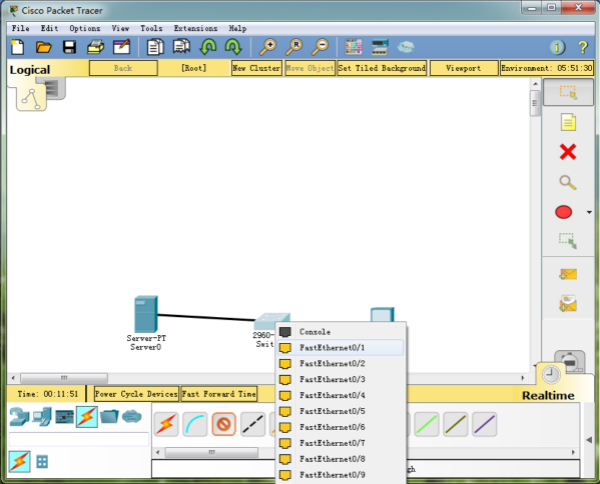This screenshot has width=600, height=484.
Task: Save the network with the floppy icon
Action: pyautogui.click(x=69, y=47)
